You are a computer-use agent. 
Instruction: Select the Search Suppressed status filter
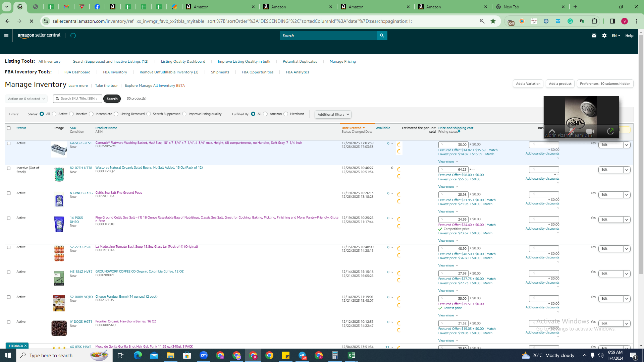coord(149,114)
